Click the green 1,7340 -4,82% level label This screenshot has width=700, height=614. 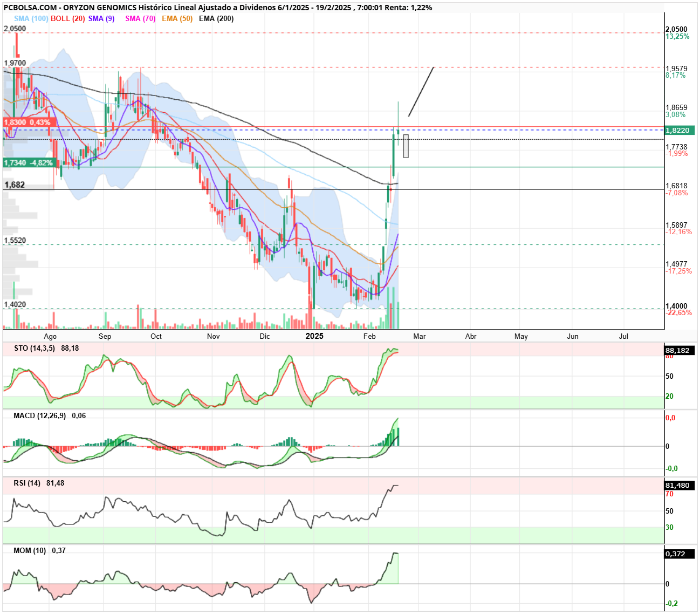click(x=29, y=162)
